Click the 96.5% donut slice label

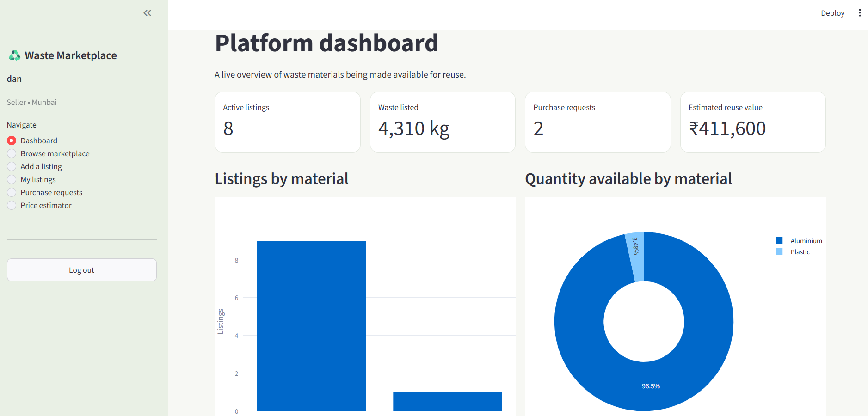coord(651,386)
